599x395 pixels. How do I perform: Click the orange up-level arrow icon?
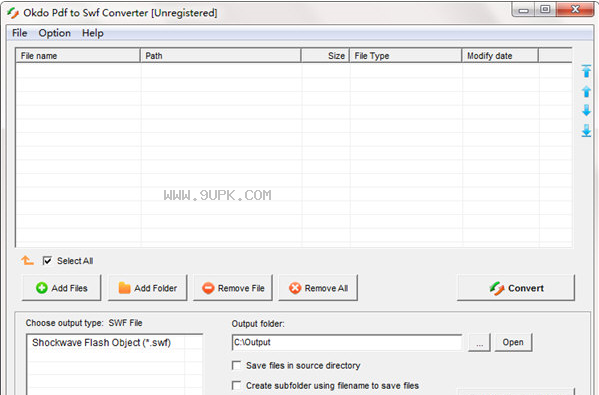coord(28,261)
